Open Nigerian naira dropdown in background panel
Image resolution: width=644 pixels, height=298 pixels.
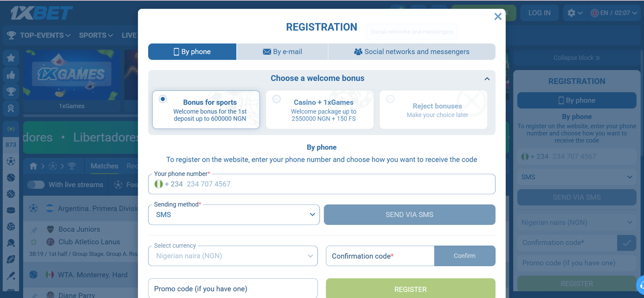(x=577, y=222)
